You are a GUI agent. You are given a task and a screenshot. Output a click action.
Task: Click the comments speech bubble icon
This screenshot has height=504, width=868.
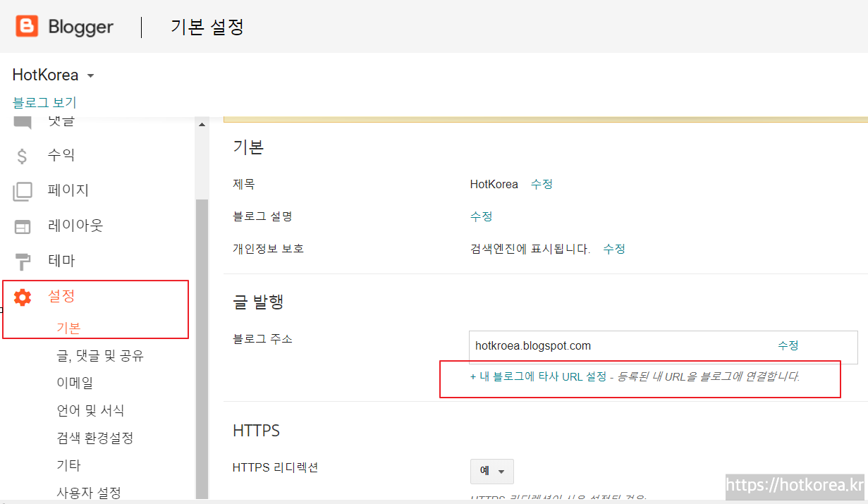(23, 122)
